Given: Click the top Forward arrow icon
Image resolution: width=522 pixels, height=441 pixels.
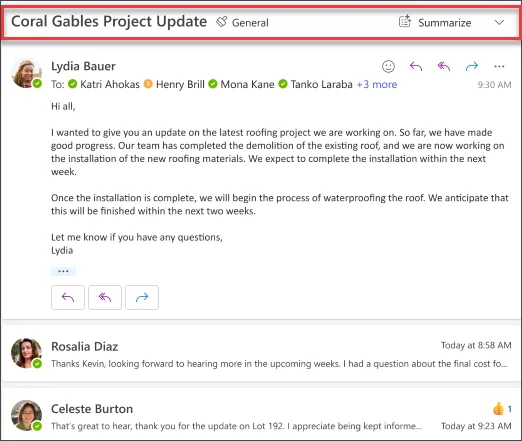Looking at the screenshot, I should pos(472,66).
